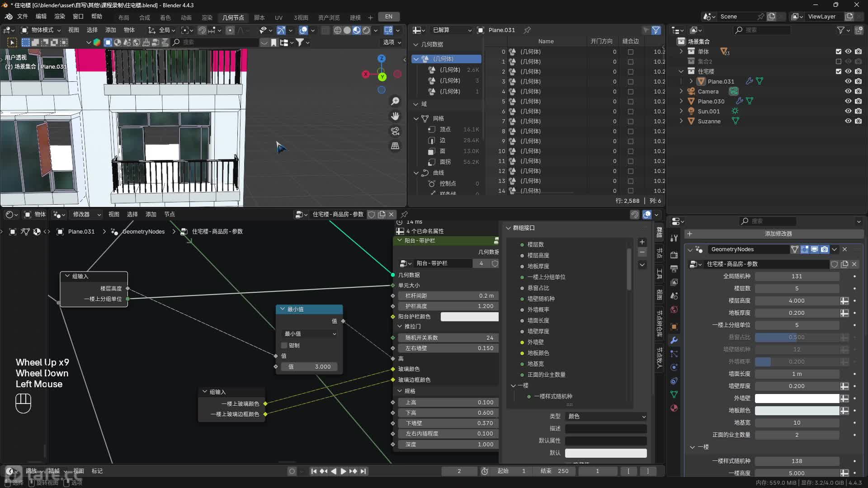Collapse the 群组接口 panel
Image resolution: width=868 pixels, height=488 pixels.
point(509,228)
